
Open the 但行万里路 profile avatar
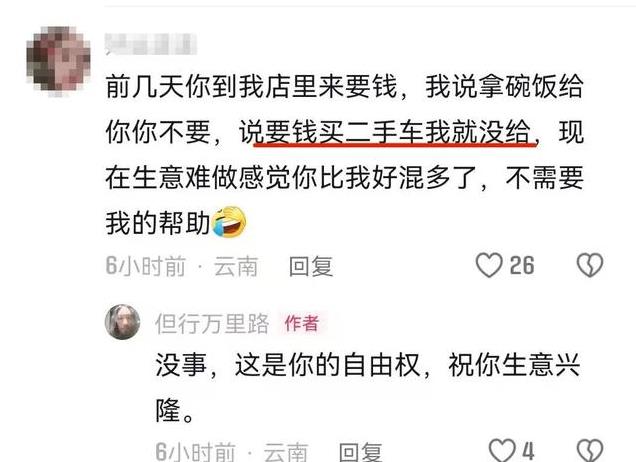122,322
